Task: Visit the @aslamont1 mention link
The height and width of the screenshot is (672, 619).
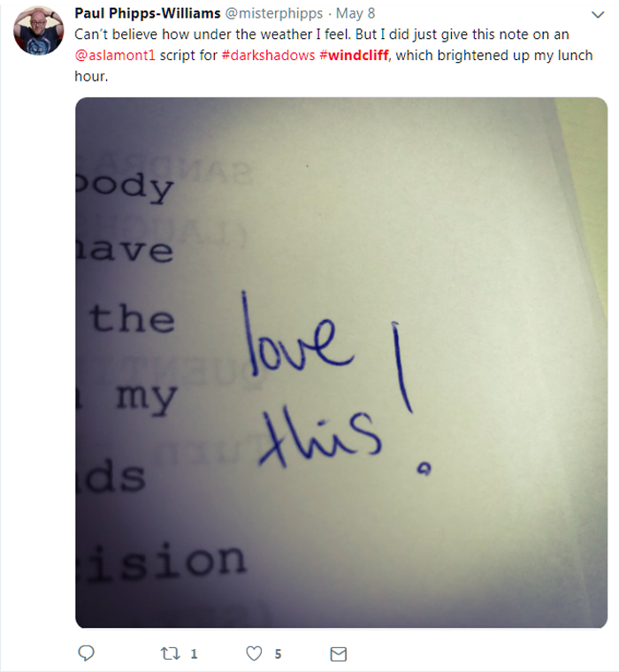Action: coord(115,56)
